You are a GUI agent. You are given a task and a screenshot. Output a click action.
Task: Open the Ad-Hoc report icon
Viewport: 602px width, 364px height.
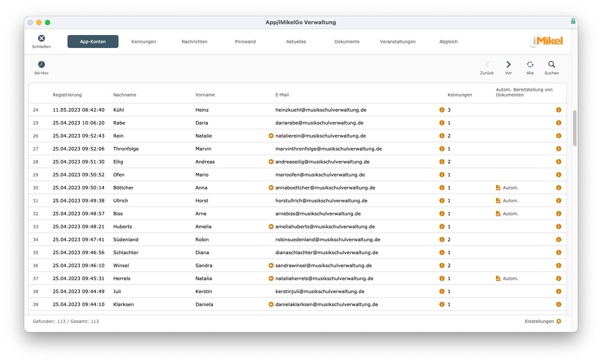[x=42, y=64]
